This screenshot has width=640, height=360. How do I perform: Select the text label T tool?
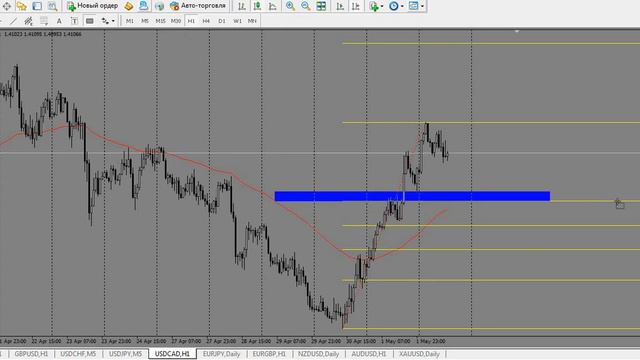74,21
